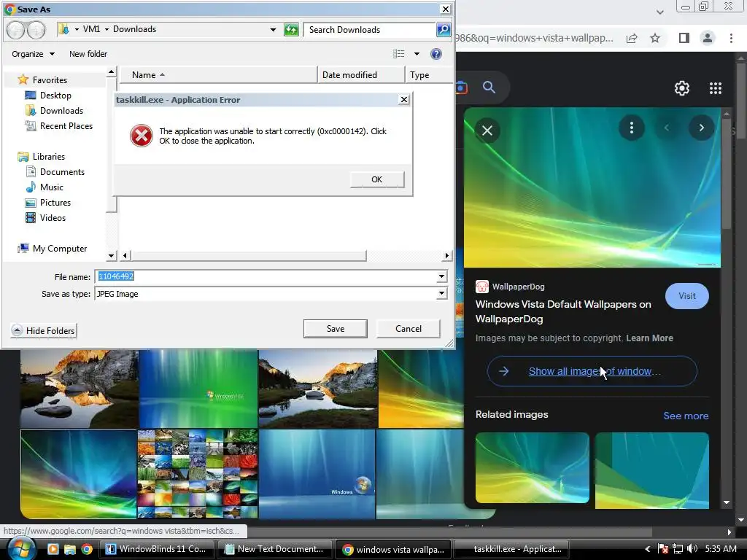Screen dimensions: 747x560
Task: Open the view options dropdown arrow
Action: tap(417, 54)
